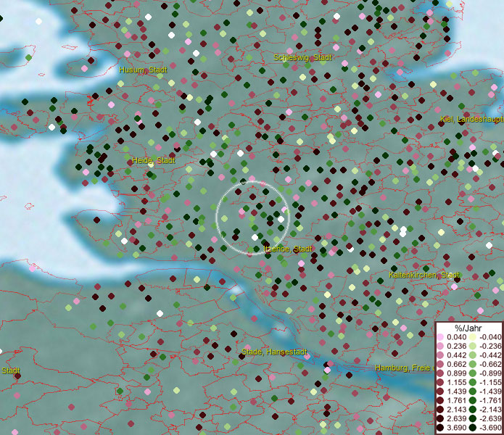The width and height of the screenshot is (504, 435).
Task: Click the darkest red swatch for 3.690
Action: 440,428
